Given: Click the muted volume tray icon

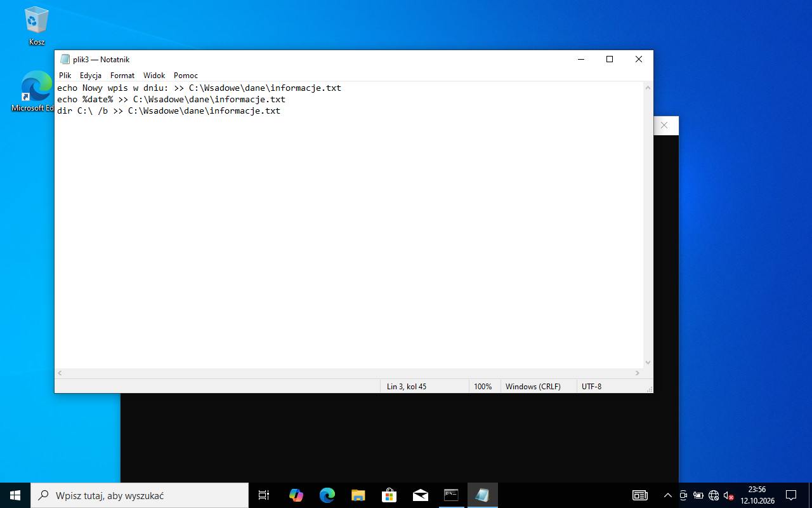Looking at the screenshot, I should click(x=729, y=495).
